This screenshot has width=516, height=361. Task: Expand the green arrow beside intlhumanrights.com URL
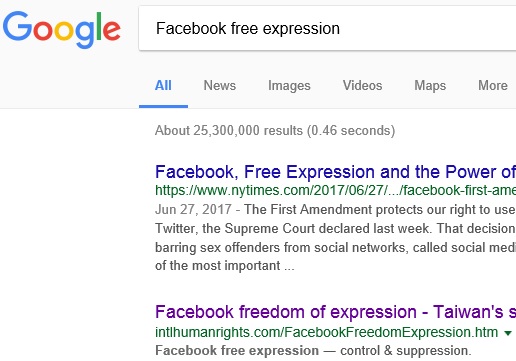coord(508,333)
